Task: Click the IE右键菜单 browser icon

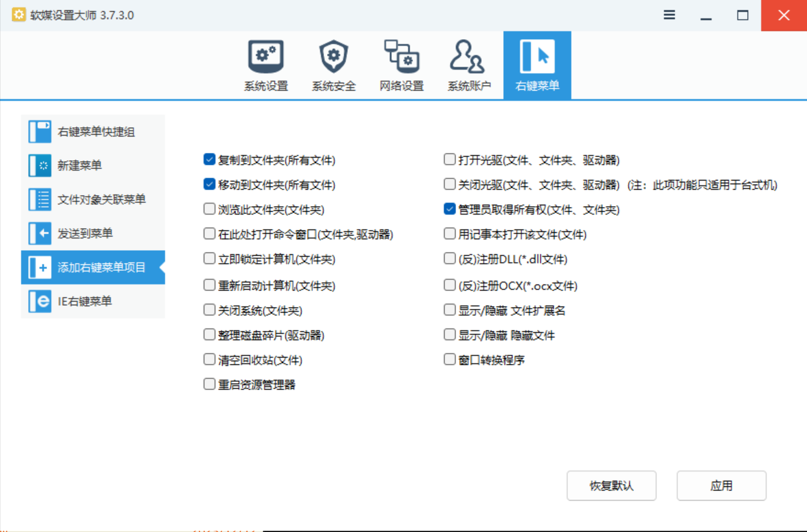Action: (40, 301)
